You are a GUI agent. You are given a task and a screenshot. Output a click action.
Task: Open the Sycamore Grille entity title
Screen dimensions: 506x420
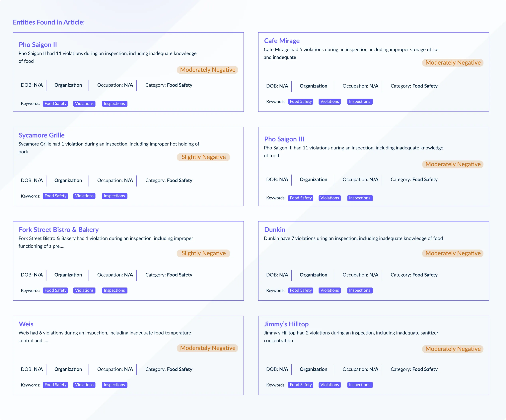pyautogui.click(x=42, y=135)
